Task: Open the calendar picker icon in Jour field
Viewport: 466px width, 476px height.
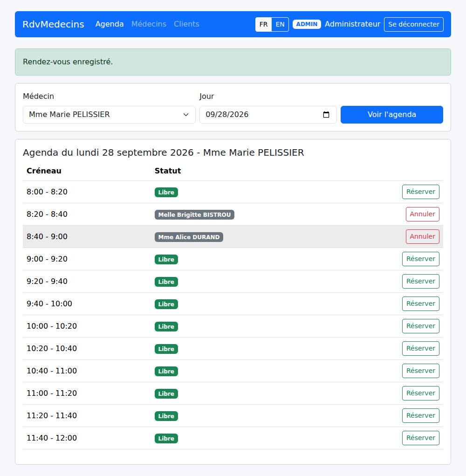Action: pos(326,115)
